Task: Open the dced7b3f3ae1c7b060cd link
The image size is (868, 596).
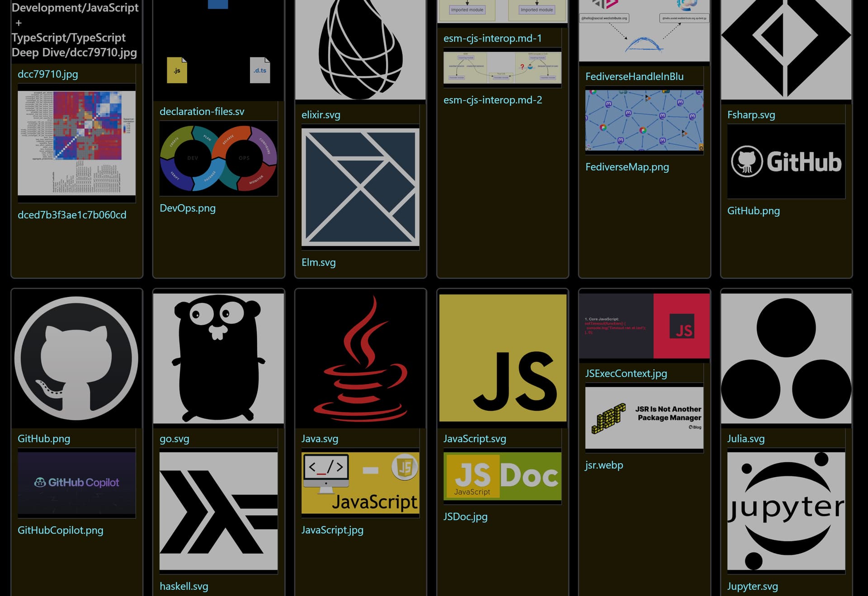Action: pyautogui.click(x=72, y=215)
